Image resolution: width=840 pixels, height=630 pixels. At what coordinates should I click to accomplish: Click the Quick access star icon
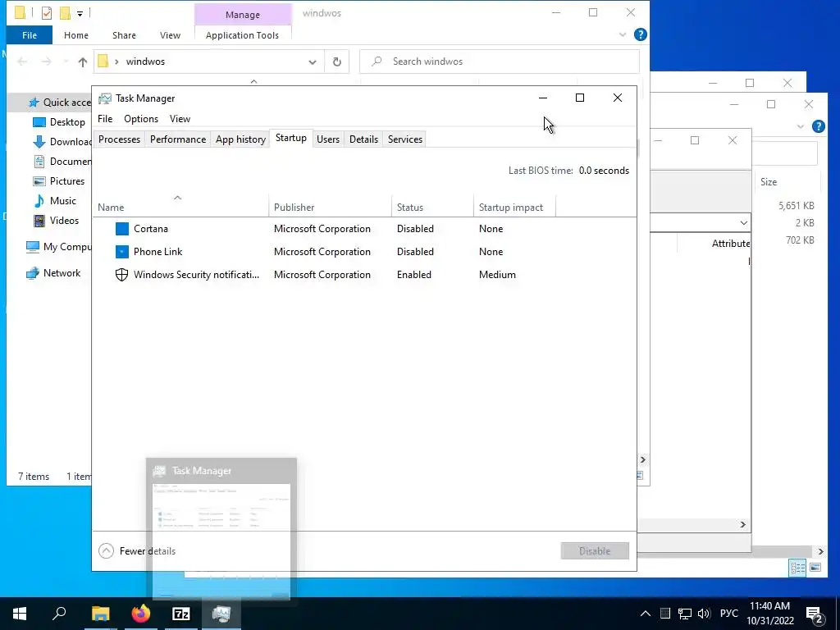point(34,103)
